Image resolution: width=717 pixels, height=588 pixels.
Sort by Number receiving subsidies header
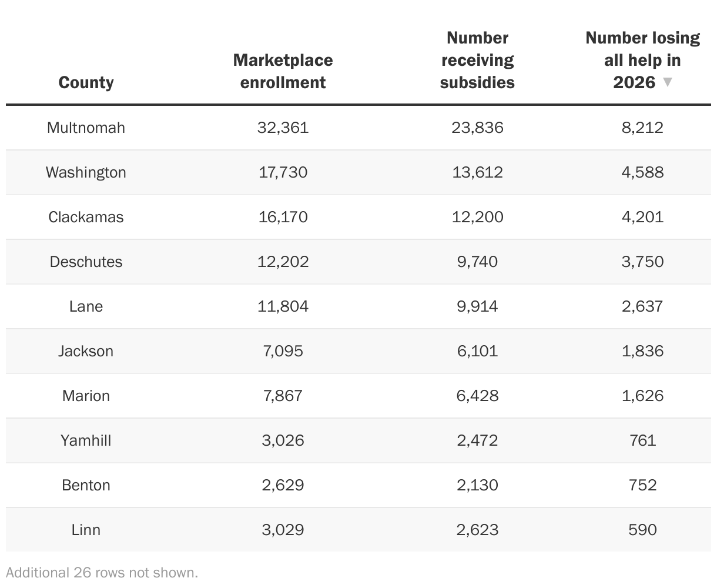tap(477, 60)
